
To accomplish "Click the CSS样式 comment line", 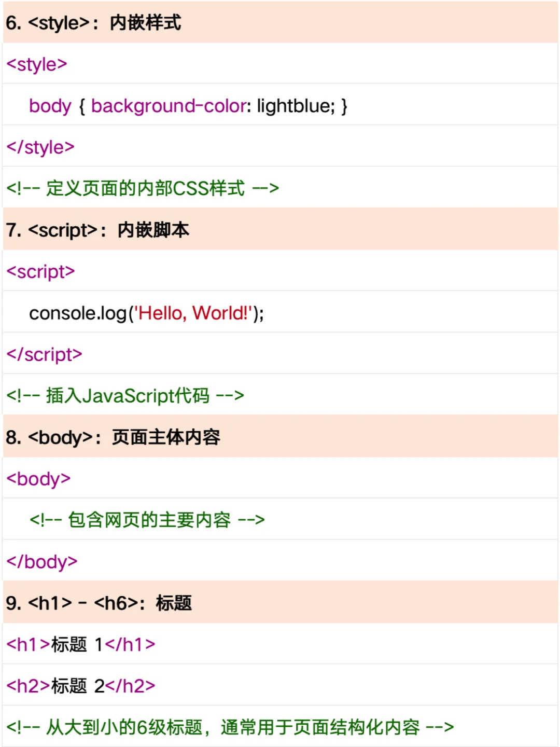I will (x=142, y=188).
